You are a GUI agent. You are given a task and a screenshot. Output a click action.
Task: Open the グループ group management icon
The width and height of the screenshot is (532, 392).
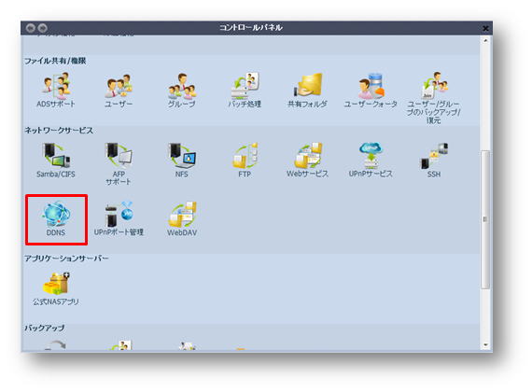click(x=182, y=90)
